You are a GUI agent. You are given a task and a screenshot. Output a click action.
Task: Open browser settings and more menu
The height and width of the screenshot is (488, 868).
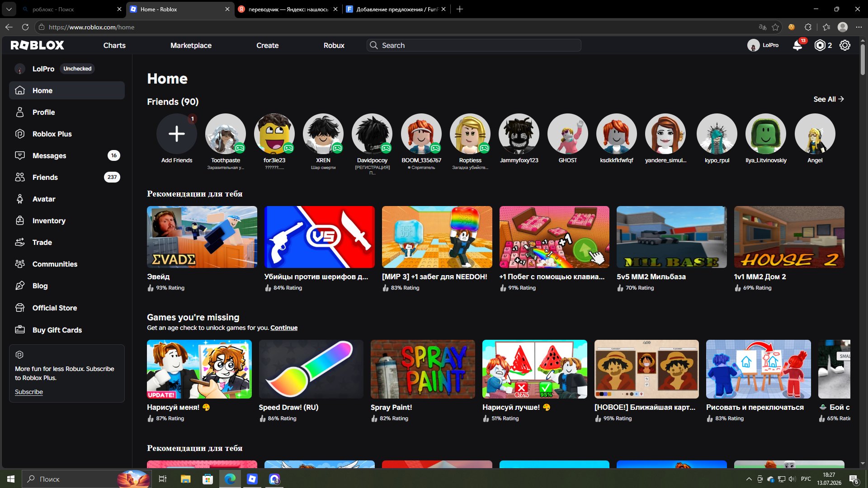point(859,27)
